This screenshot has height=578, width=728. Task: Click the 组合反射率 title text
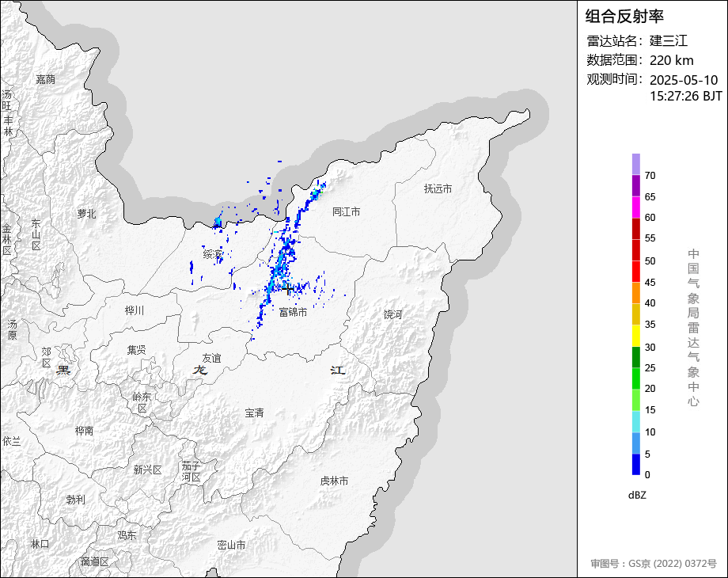(x=624, y=17)
